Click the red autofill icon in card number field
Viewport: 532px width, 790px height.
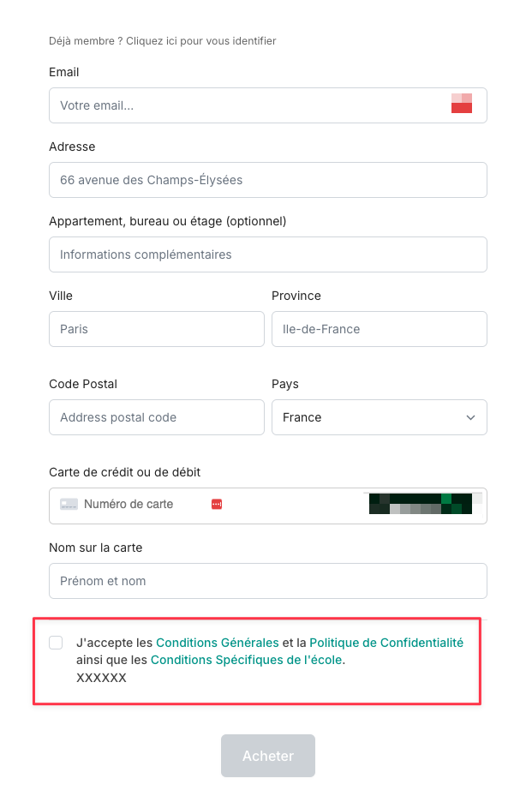point(217,505)
